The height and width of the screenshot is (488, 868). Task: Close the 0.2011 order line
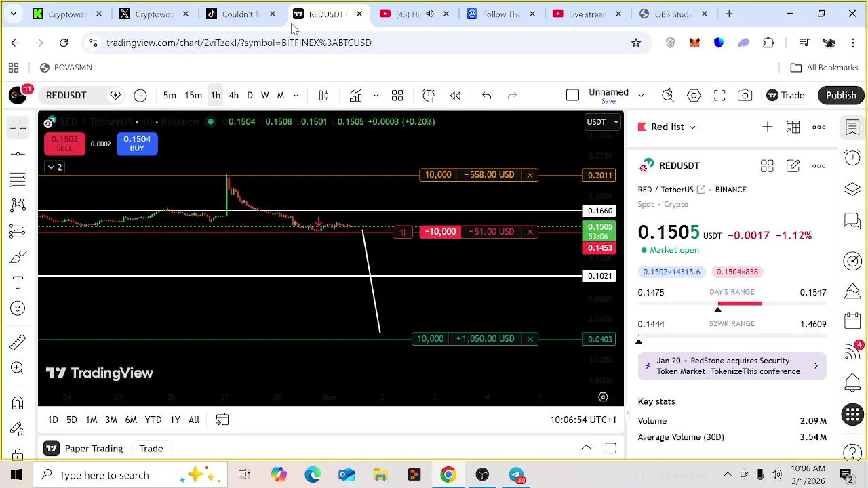pyautogui.click(x=530, y=175)
